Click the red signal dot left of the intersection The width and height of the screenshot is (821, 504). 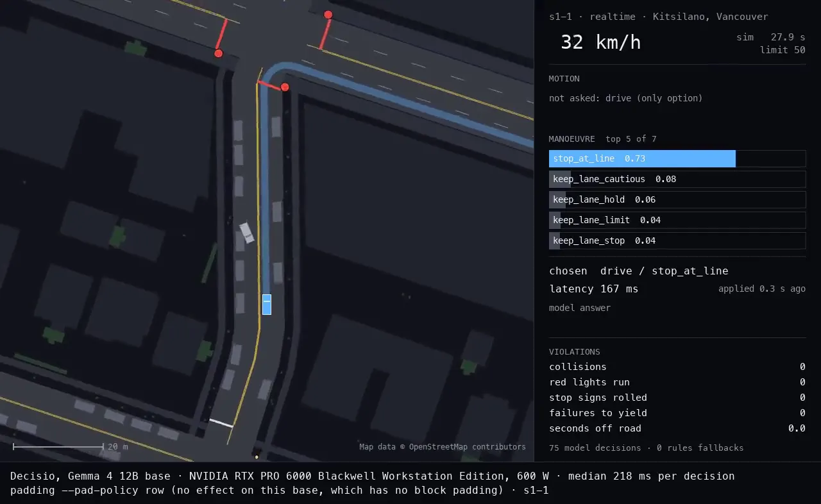point(218,53)
